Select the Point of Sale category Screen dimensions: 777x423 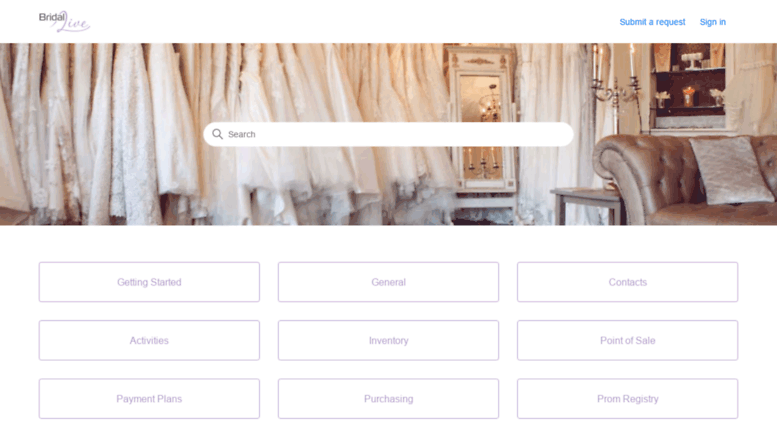[x=627, y=340]
